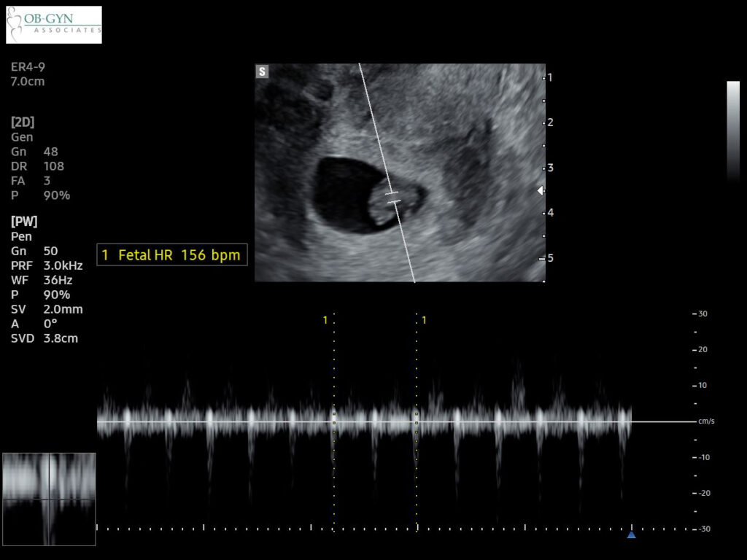Click the blue sweep position triangle
Image resolution: width=747 pixels, height=560 pixels.
click(631, 534)
